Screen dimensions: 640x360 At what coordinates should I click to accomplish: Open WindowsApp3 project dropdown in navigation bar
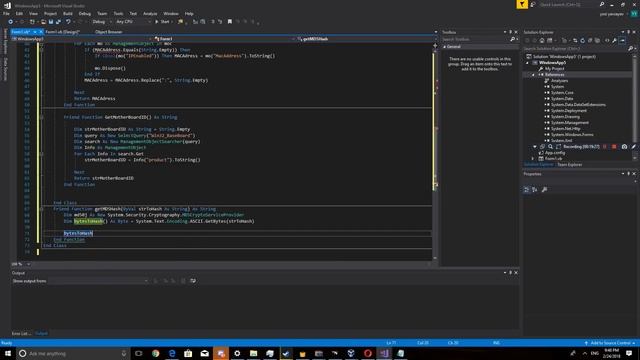pyautogui.click(x=82, y=39)
